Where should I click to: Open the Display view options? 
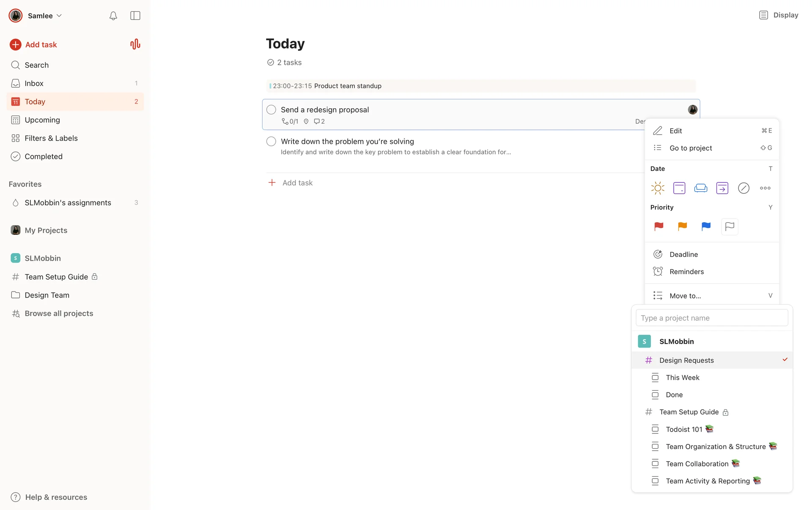(779, 15)
